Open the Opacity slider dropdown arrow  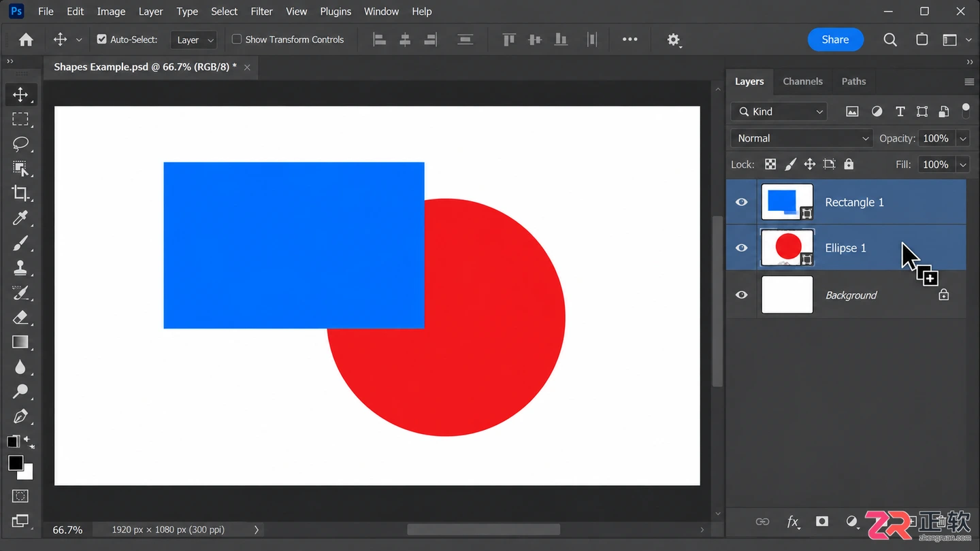coord(963,138)
